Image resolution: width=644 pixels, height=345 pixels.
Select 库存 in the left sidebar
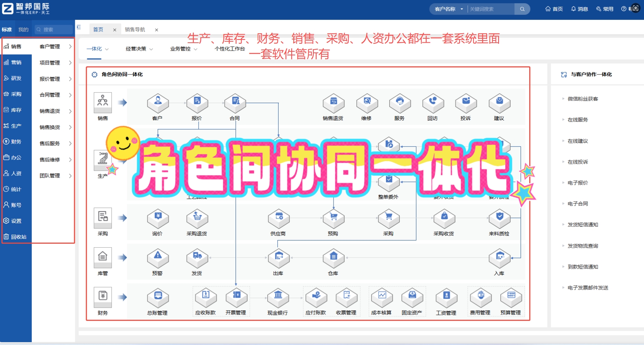(16, 110)
